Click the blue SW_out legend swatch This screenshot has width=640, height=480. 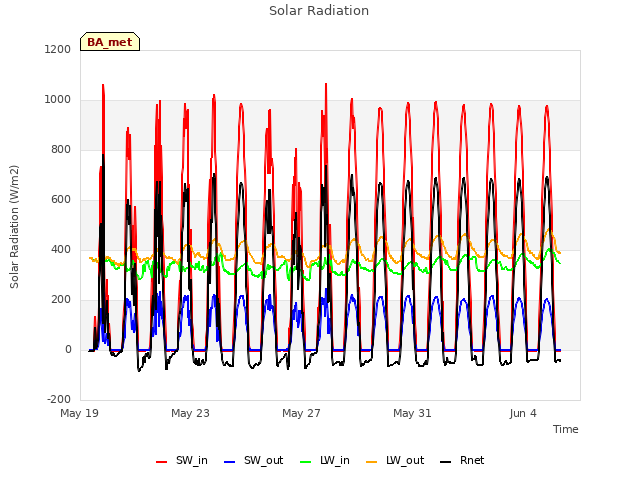pyautogui.click(x=230, y=462)
